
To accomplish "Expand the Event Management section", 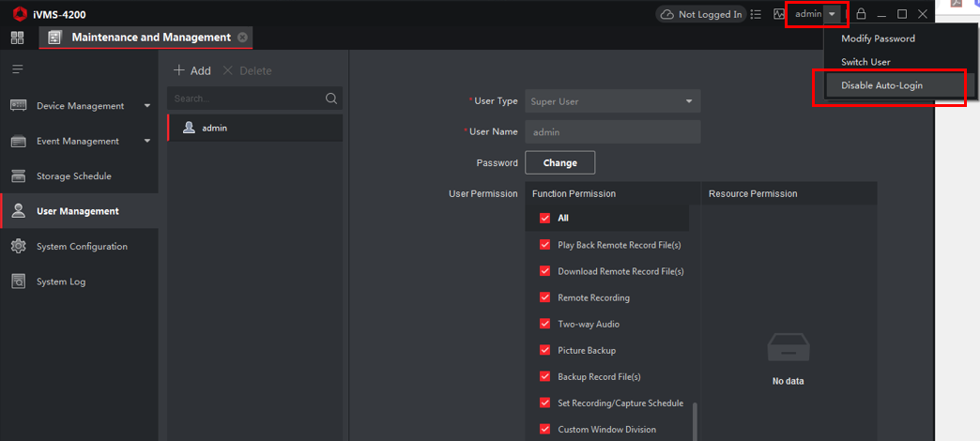I will (x=146, y=142).
